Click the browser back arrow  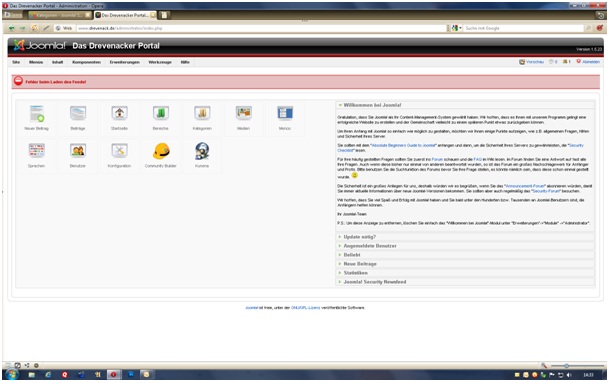[x=12, y=28]
